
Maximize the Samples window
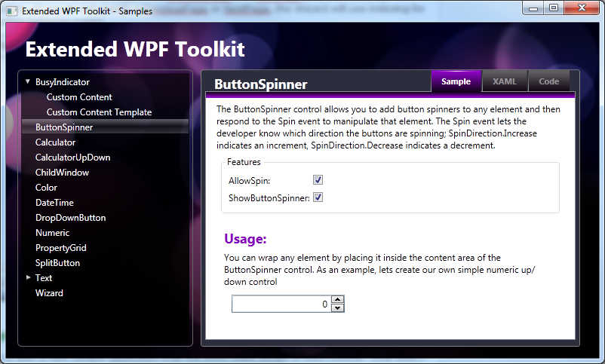pos(554,8)
